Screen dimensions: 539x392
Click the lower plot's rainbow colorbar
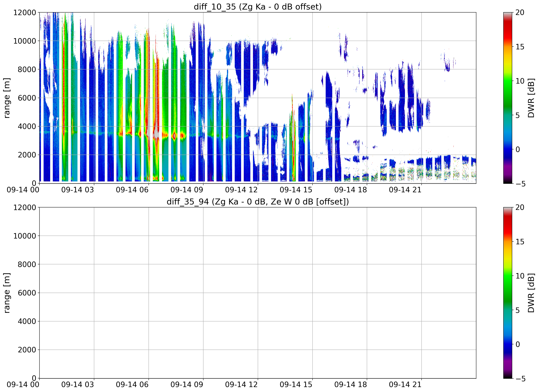tap(508, 293)
